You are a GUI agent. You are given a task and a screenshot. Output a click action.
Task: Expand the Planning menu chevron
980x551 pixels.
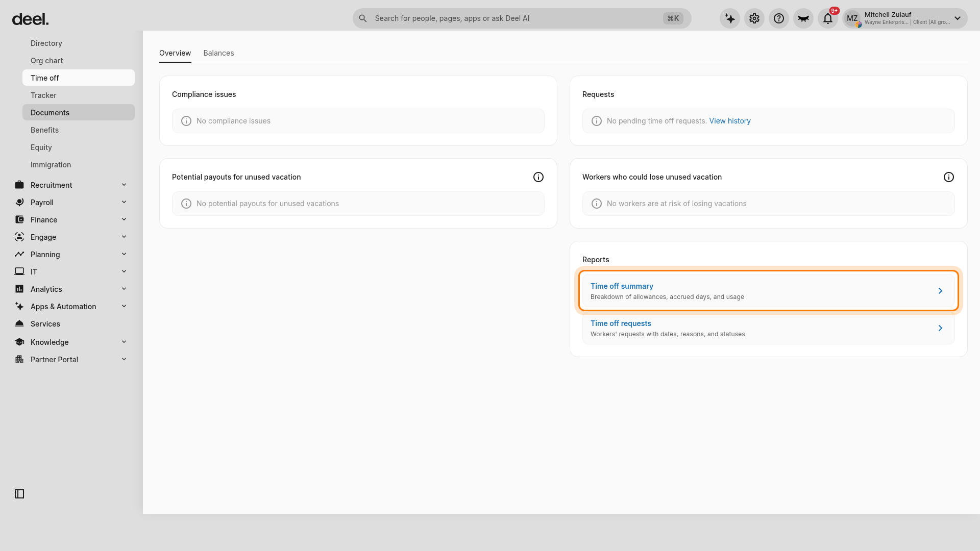coord(124,254)
